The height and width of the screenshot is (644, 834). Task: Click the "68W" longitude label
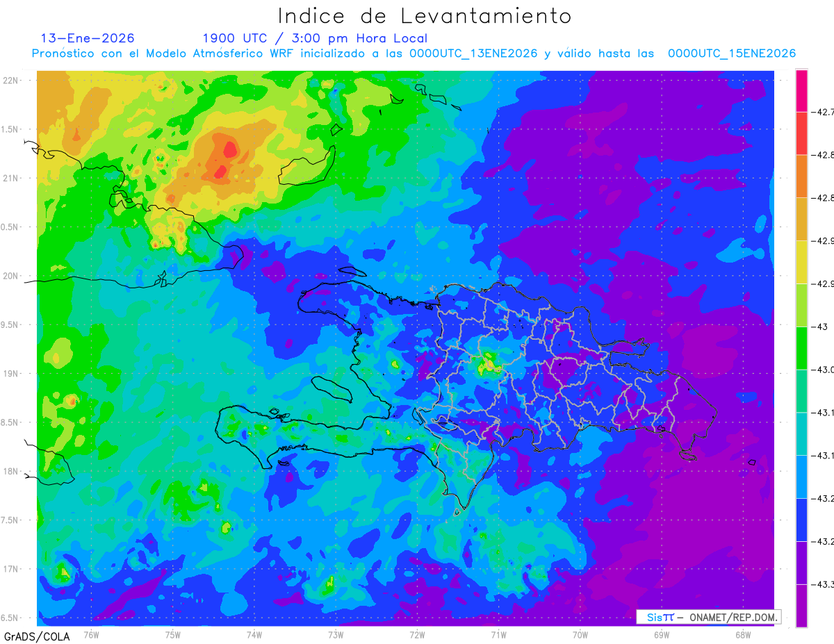pyautogui.click(x=743, y=634)
